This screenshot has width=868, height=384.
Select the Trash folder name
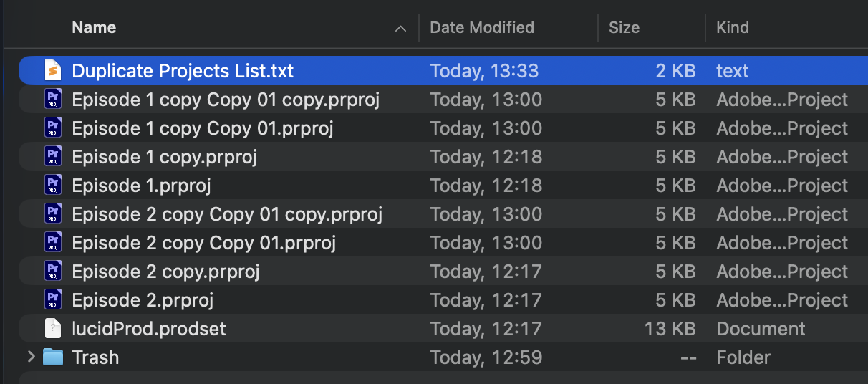(x=95, y=357)
